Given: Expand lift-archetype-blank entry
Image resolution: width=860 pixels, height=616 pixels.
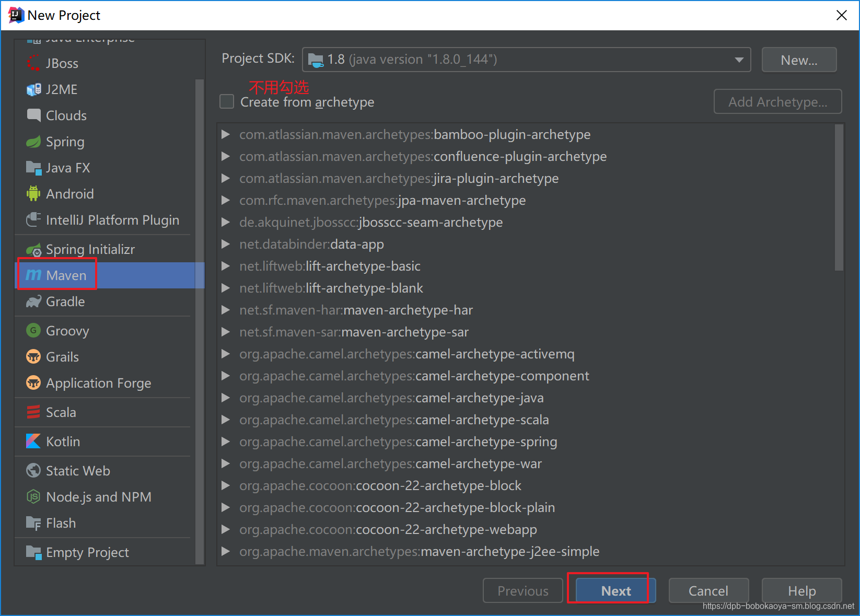Looking at the screenshot, I should [226, 288].
